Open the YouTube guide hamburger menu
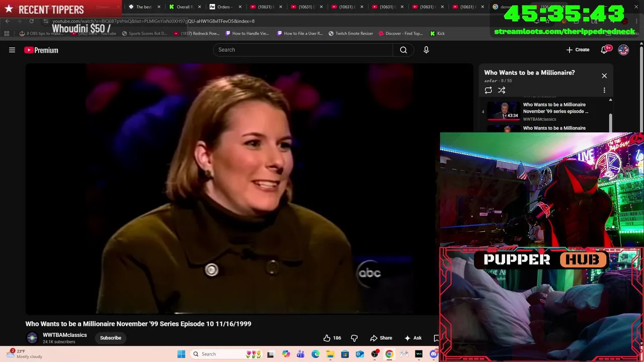The image size is (644, 362). (x=12, y=50)
